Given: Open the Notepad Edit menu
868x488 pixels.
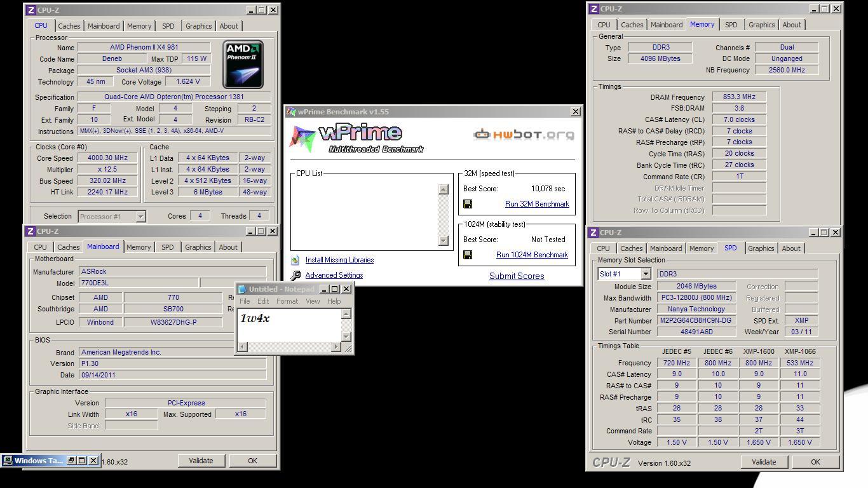Looking at the screenshot, I should (263, 301).
